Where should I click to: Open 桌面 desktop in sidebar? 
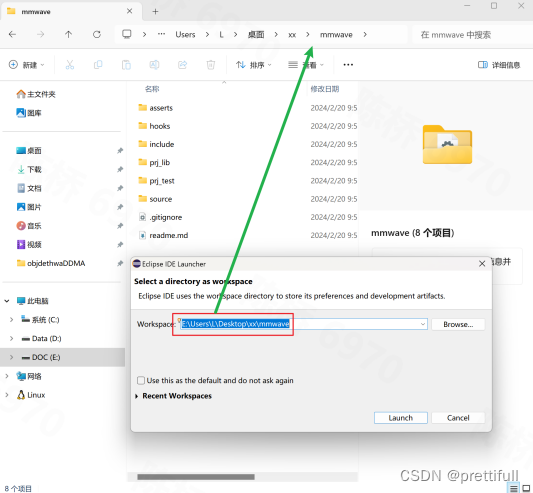[x=29, y=151]
